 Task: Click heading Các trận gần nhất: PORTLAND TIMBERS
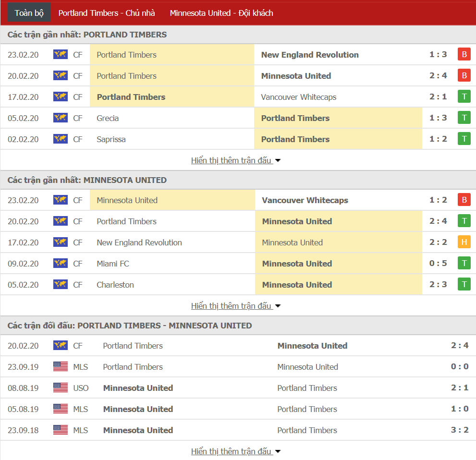[87, 35]
